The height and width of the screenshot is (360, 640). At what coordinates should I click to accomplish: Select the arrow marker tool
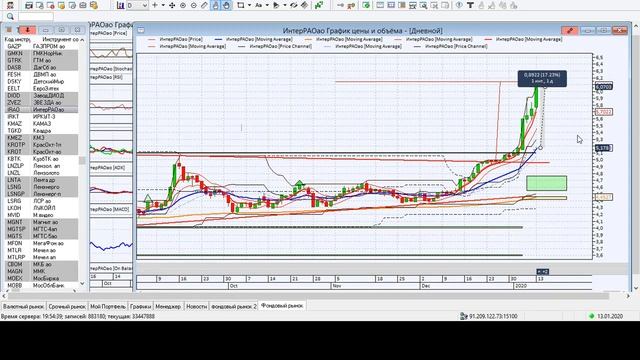[276, 5]
